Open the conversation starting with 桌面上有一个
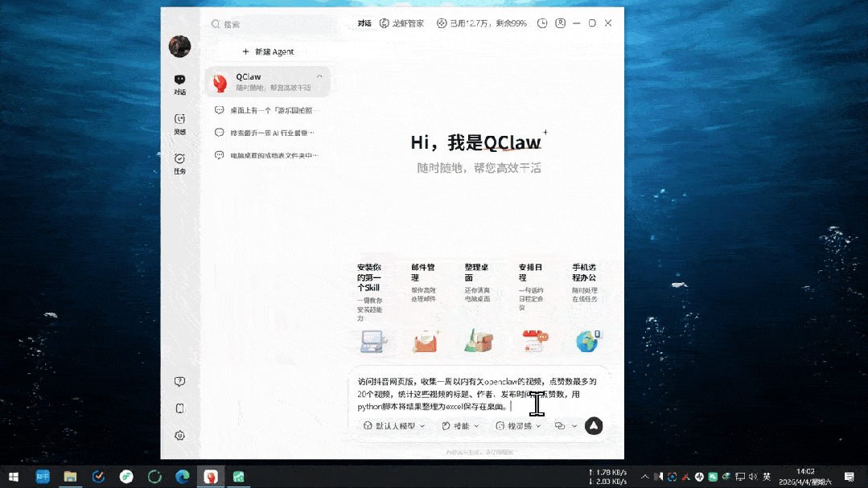Screen dimensions: 868x488 pos(268,110)
